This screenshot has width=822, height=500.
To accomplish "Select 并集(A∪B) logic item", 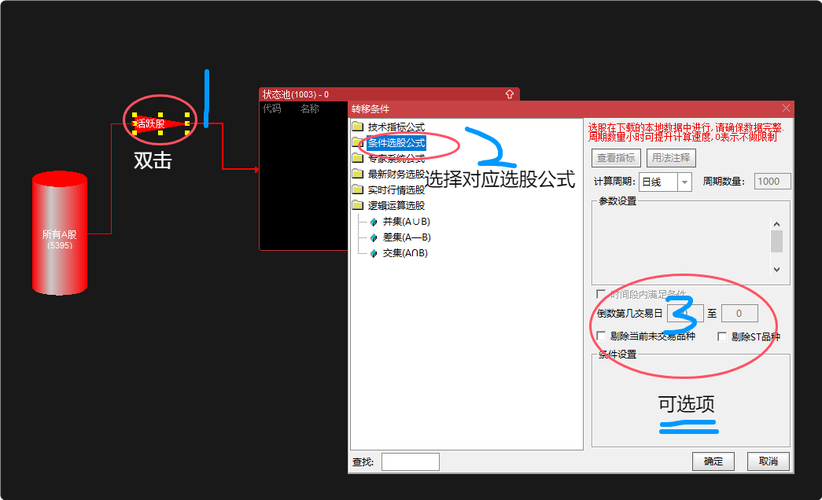I will pyautogui.click(x=406, y=221).
